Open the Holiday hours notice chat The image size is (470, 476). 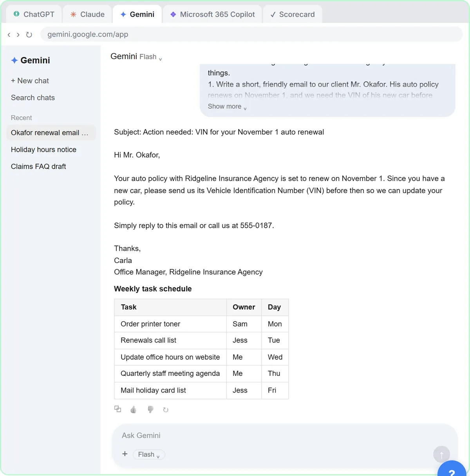pyautogui.click(x=51, y=150)
